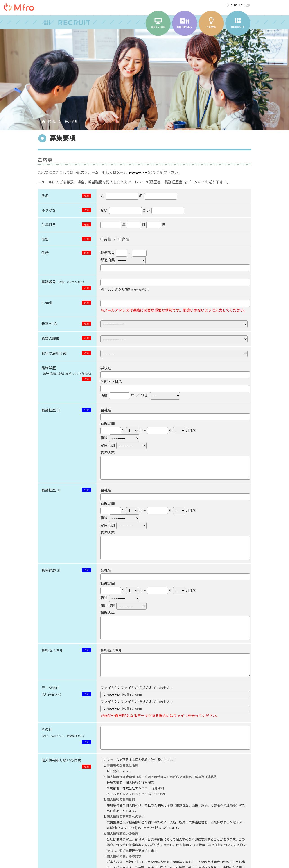
Task: Select the 男性 radio button
Action: coord(102,239)
